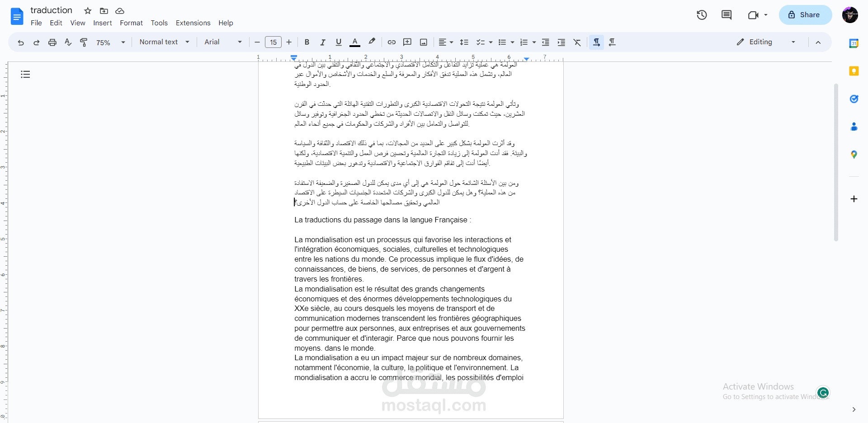This screenshot has height=423, width=868.
Task: Insert a link with chain icon
Action: pos(392,42)
